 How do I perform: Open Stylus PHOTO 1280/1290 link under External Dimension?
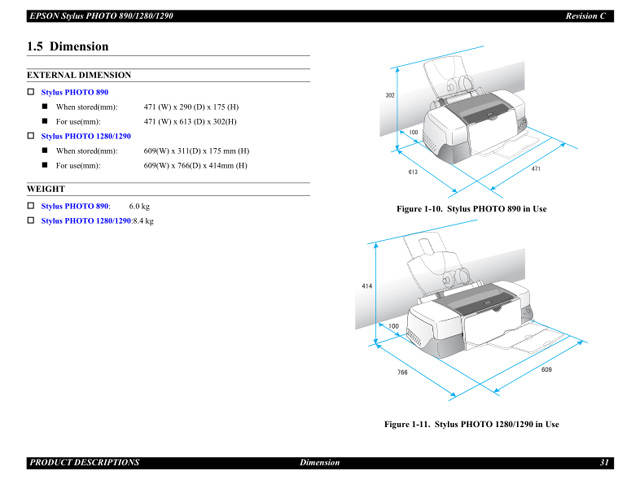click(85, 136)
